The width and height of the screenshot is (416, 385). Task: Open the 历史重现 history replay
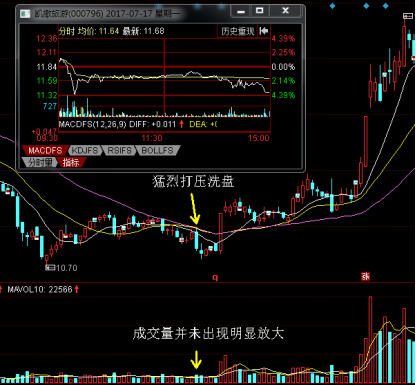pos(237,31)
